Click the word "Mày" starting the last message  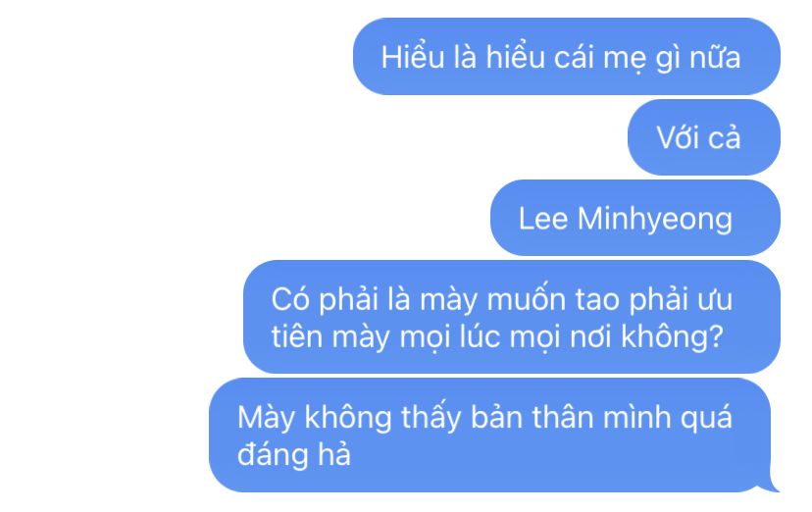point(266,418)
